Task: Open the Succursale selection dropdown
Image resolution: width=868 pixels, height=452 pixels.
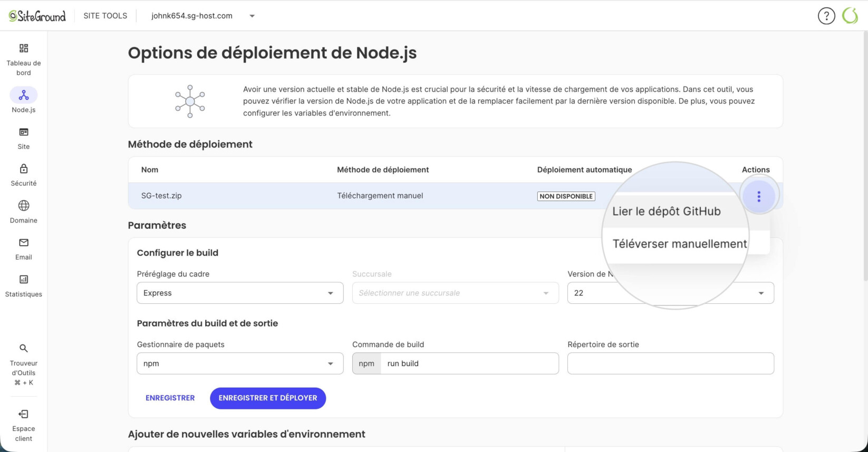Action: click(x=455, y=293)
